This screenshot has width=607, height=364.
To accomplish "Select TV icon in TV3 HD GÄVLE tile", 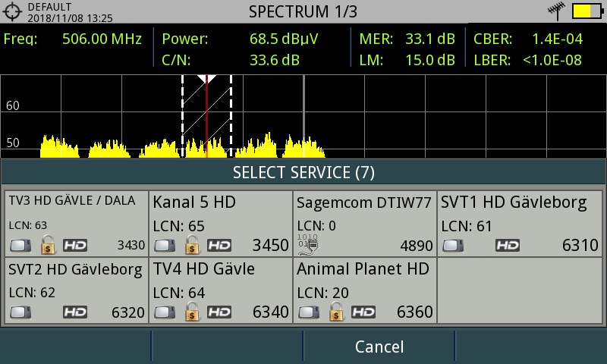I will point(20,246).
